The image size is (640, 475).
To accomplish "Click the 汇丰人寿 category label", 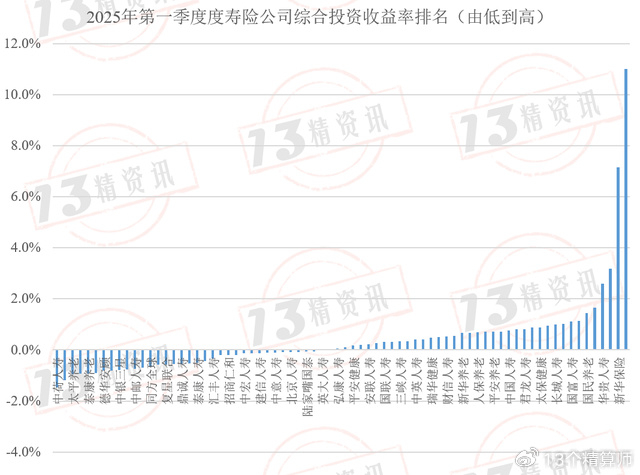I will (x=214, y=381).
